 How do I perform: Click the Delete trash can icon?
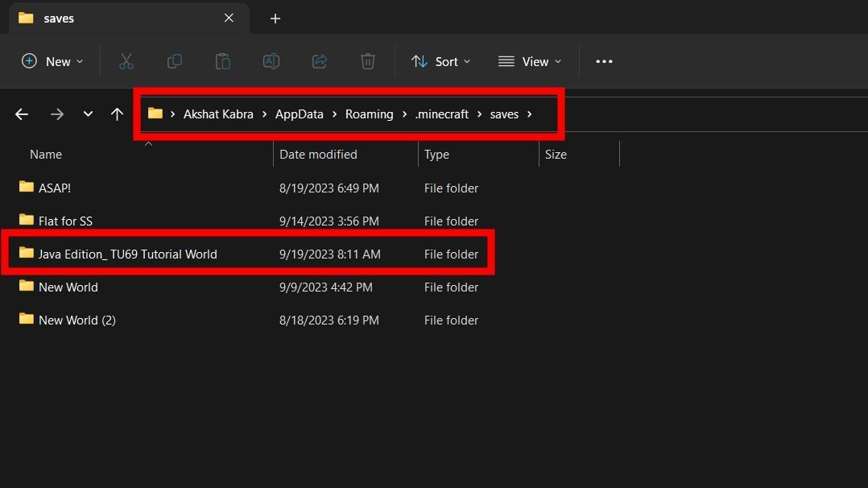pos(368,61)
